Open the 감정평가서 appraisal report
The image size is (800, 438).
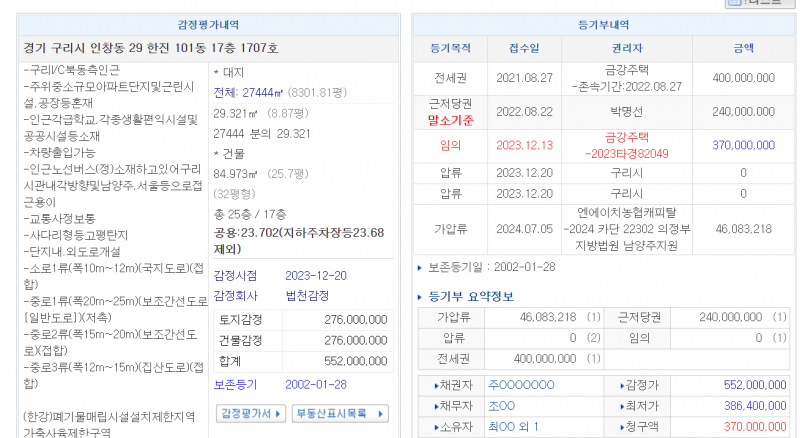pyautogui.click(x=252, y=413)
